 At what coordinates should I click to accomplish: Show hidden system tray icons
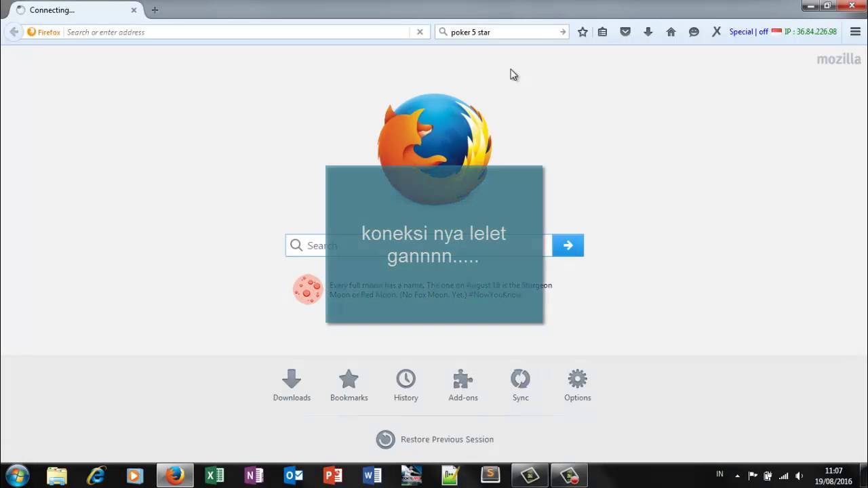[737, 476]
